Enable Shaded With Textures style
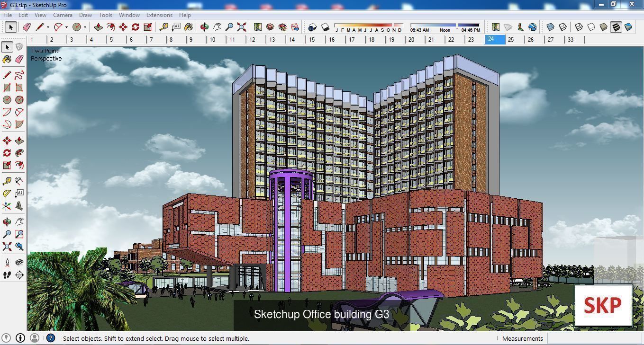This screenshot has height=345, width=644. point(616,27)
